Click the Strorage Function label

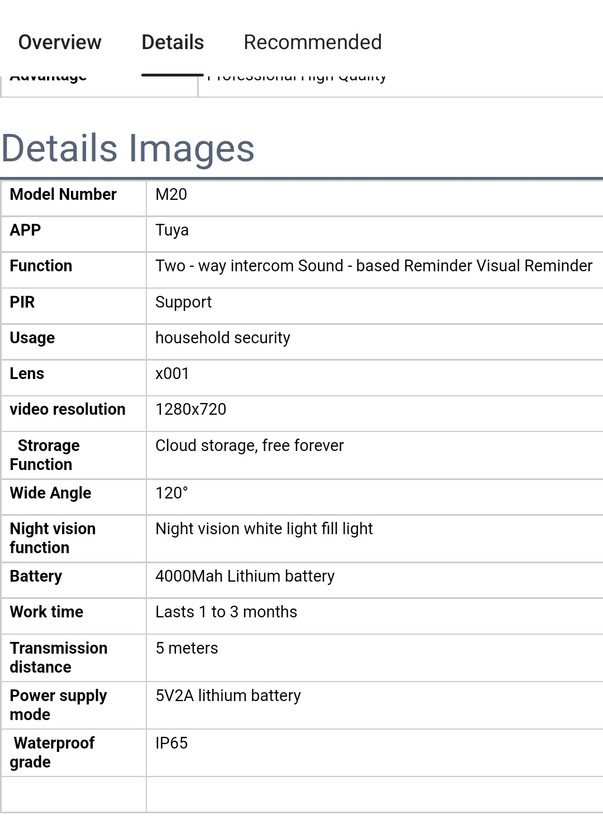pyautogui.click(x=45, y=455)
